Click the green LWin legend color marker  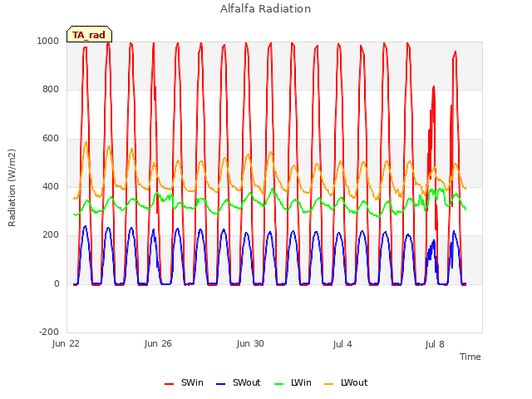point(278,384)
